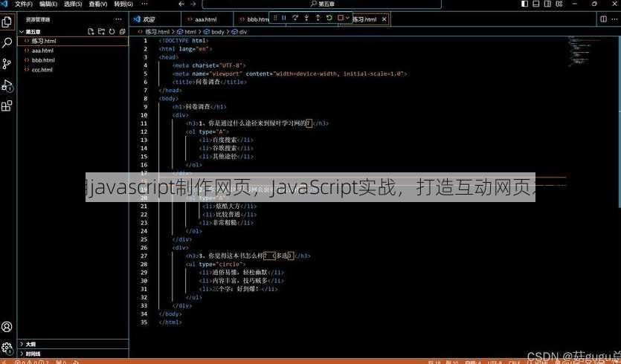Switch to the 练习.html tab
Screen dimensions: 621x364
coord(364,19)
